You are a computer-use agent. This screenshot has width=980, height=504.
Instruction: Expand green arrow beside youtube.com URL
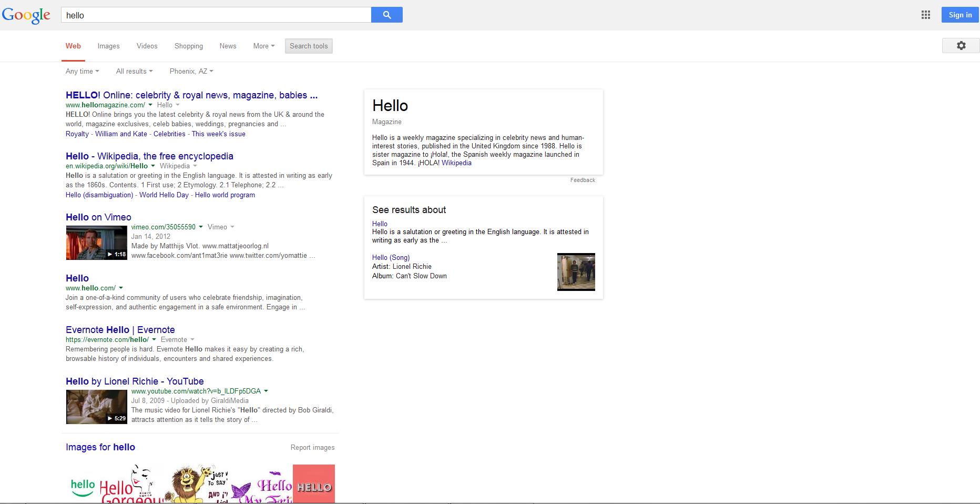(x=266, y=391)
